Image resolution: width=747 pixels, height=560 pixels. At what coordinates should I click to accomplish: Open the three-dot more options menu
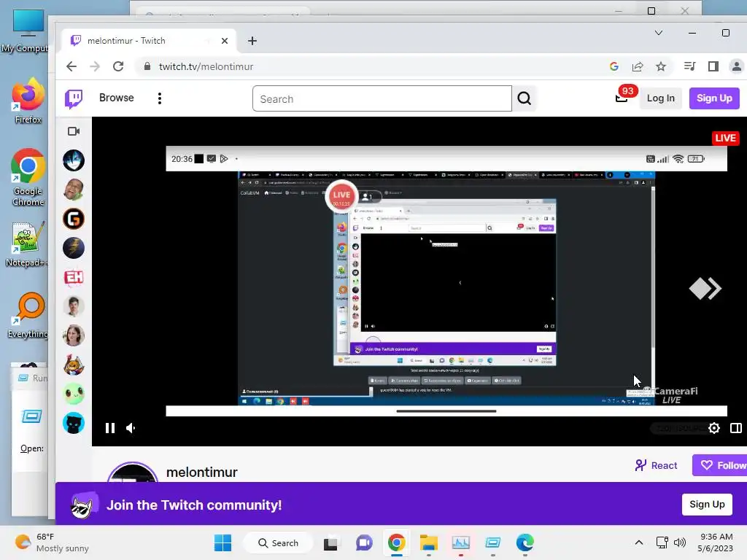160,98
